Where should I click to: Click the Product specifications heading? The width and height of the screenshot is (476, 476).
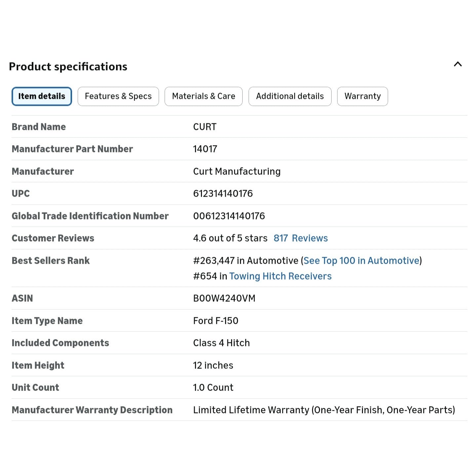[x=68, y=66]
